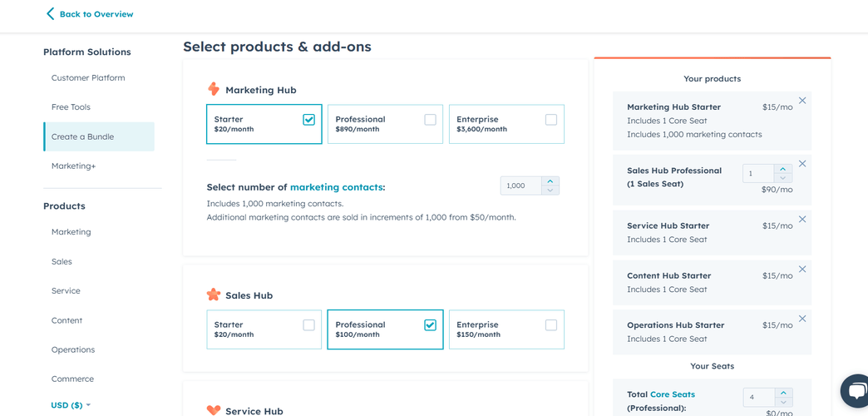Viewport: 868px width, 416px height.
Task: Go to Operations product page
Action: point(73,349)
